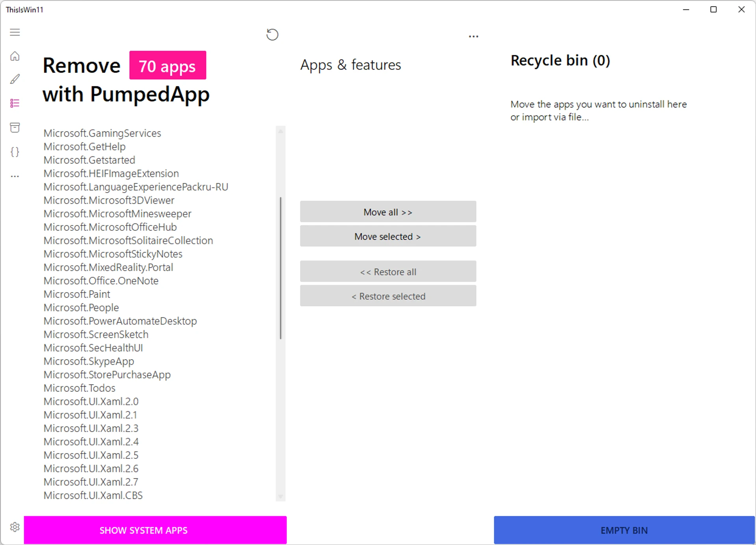This screenshot has height=545, width=756.
Task: Open the hamburger navigation menu
Action: point(15,32)
